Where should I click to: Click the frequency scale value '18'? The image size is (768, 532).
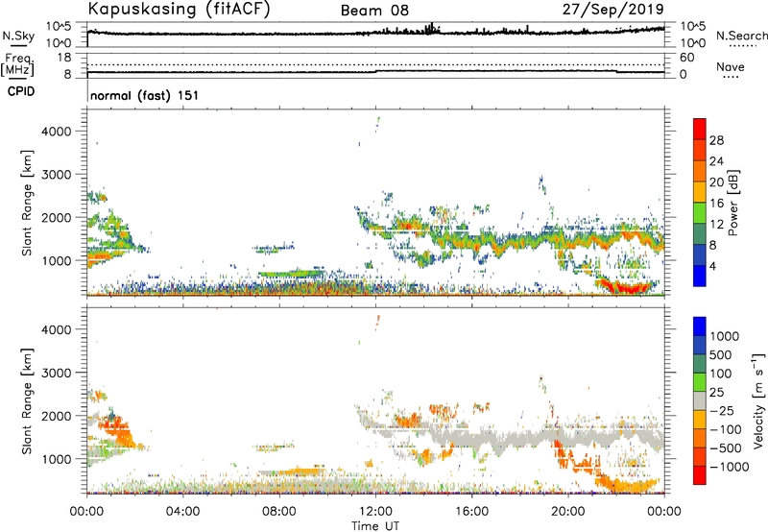tap(64, 58)
